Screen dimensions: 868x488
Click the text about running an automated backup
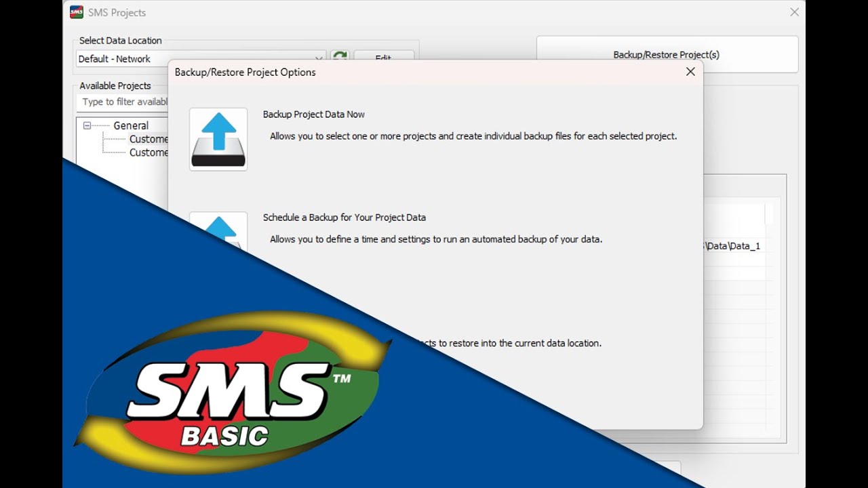point(436,239)
